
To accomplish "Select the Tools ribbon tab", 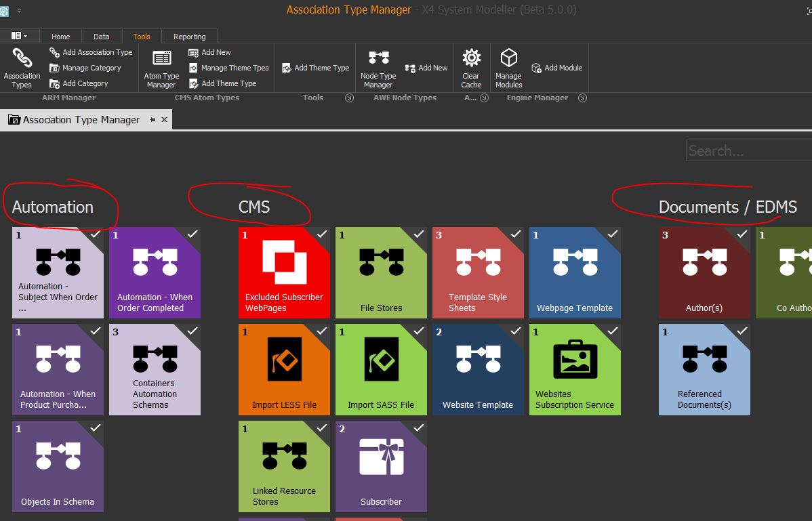I will pos(142,36).
